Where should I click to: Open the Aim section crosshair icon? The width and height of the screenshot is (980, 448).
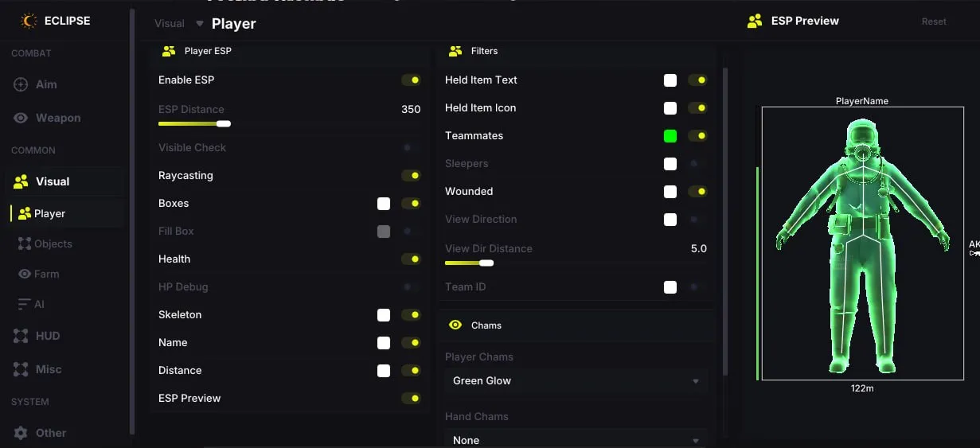(x=21, y=84)
